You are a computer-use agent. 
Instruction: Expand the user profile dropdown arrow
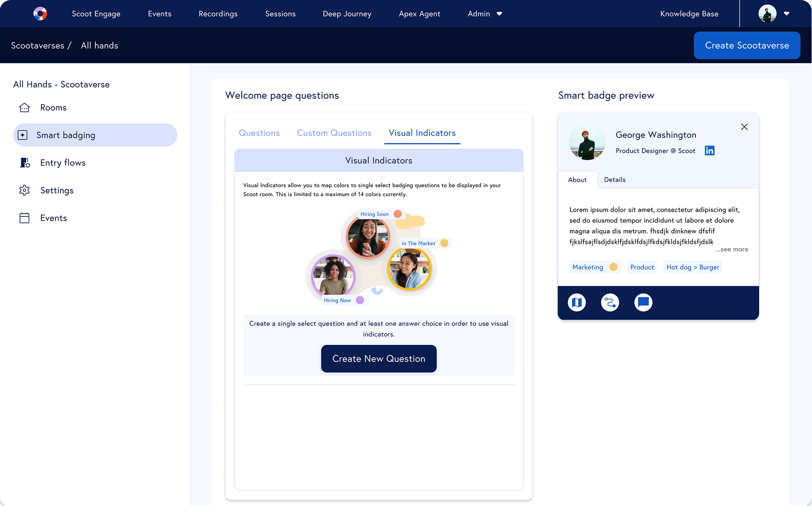tap(786, 14)
